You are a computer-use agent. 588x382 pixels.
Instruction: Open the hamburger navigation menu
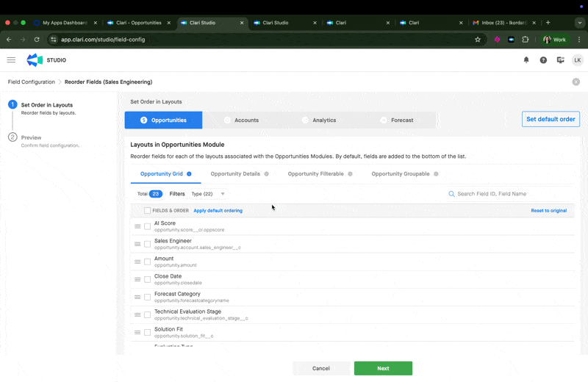coord(11,60)
